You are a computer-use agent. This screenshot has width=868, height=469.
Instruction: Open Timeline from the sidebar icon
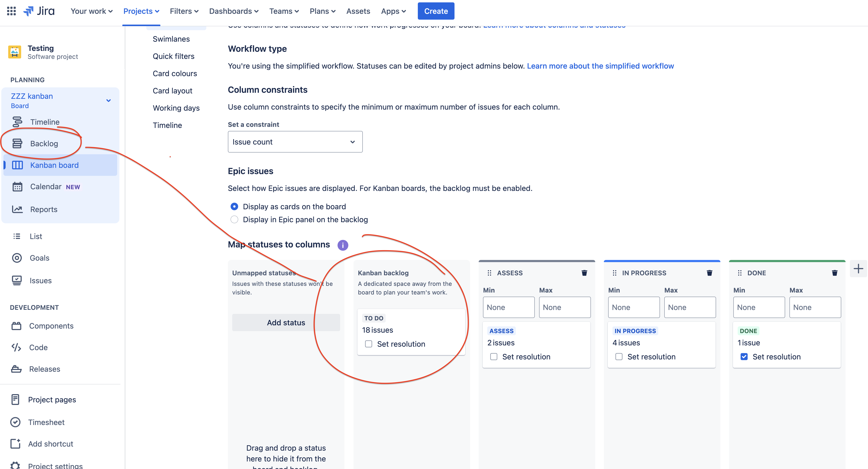(17, 122)
